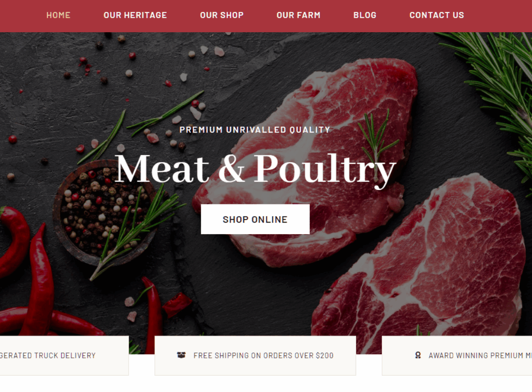Viewport: 532px width, 392px height.
Task: Click the red chili peppers
Action: (37, 282)
